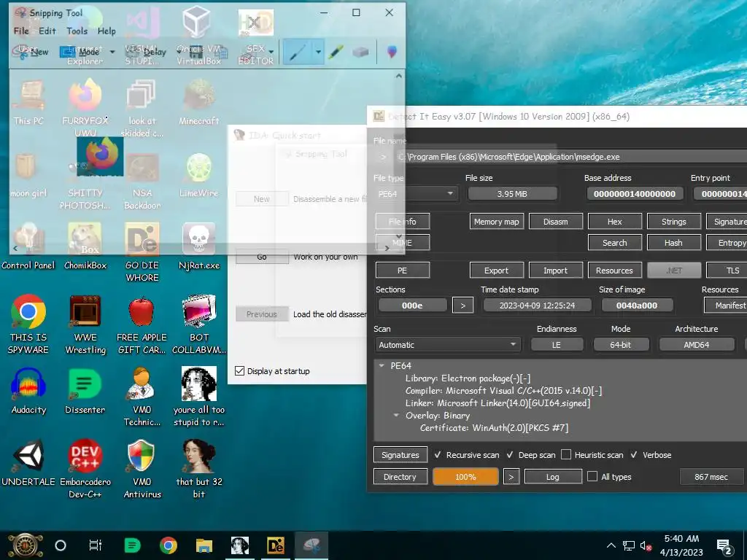
Task: Open the Hex viewer button
Action: pyautogui.click(x=614, y=222)
